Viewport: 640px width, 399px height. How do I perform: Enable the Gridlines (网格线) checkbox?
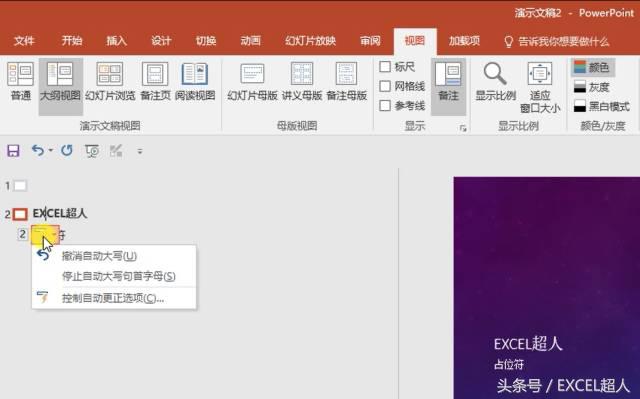point(385,86)
